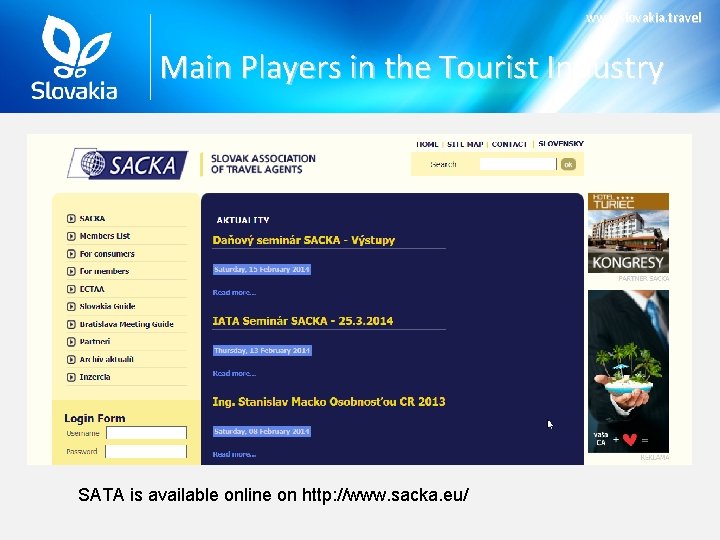Viewport: 720px width, 540px height.
Task: Click the Login Form heading
Action: (x=95, y=418)
